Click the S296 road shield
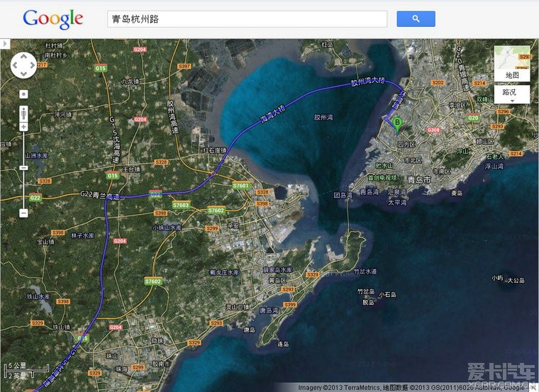The image size is (539, 392). [x=504, y=112]
